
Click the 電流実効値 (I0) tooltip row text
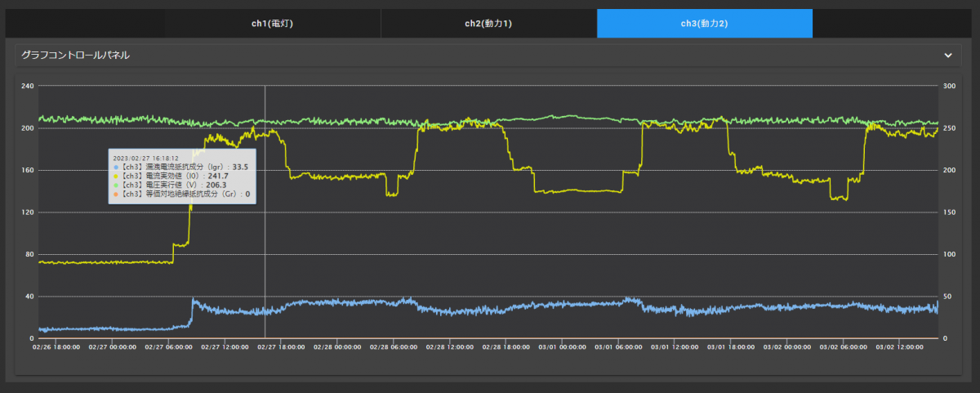coord(176,176)
